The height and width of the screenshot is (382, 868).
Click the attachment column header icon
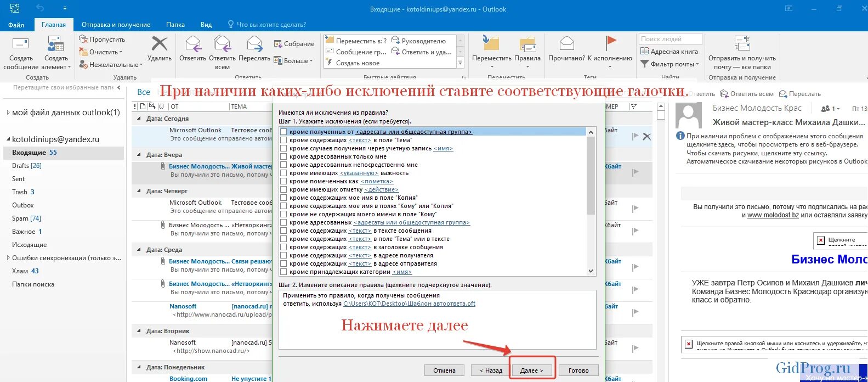pos(161,106)
